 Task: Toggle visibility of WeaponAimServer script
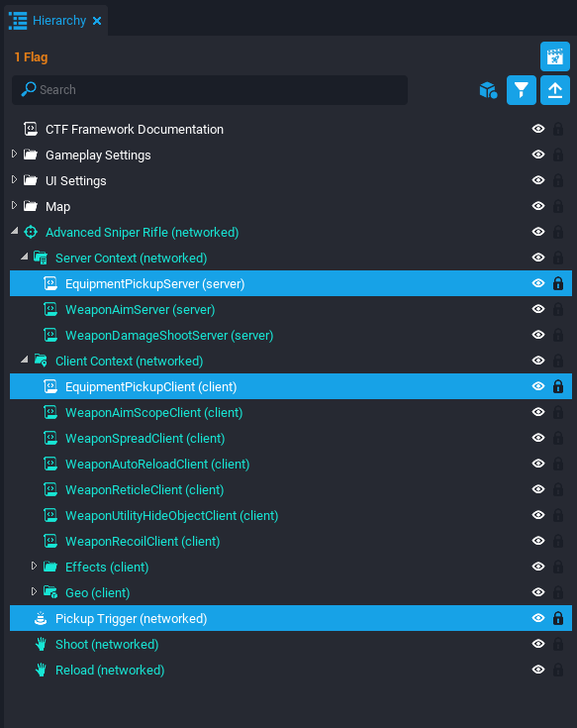538,309
